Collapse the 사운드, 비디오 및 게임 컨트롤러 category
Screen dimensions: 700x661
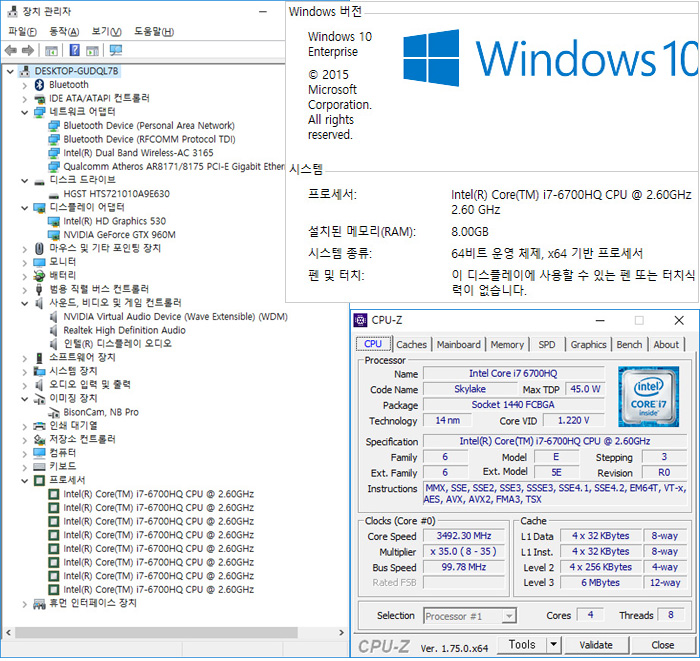[x=25, y=303]
